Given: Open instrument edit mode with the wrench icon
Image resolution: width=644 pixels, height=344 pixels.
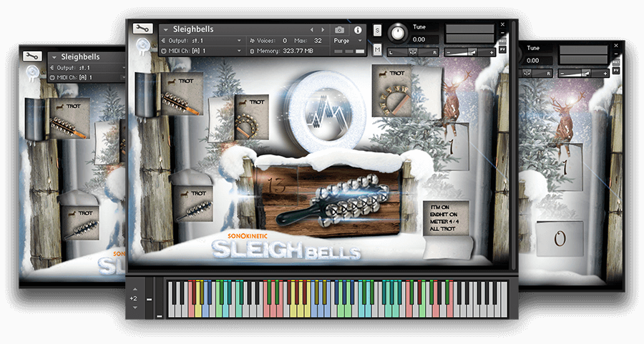Looking at the screenshot, I should (142, 29).
